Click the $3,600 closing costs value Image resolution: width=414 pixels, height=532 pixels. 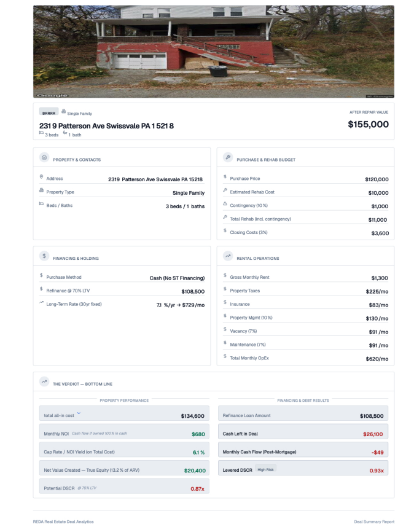[380, 233]
